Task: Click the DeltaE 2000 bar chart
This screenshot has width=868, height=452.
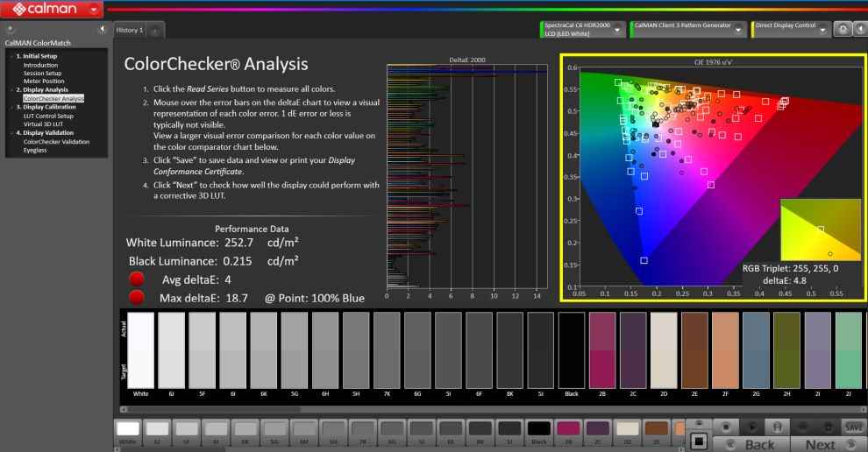Action: pos(466,176)
